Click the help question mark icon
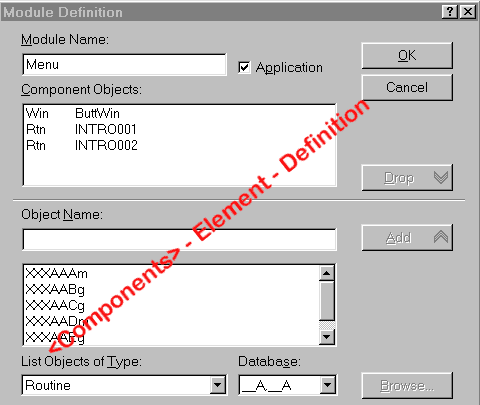 click(450, 12)
